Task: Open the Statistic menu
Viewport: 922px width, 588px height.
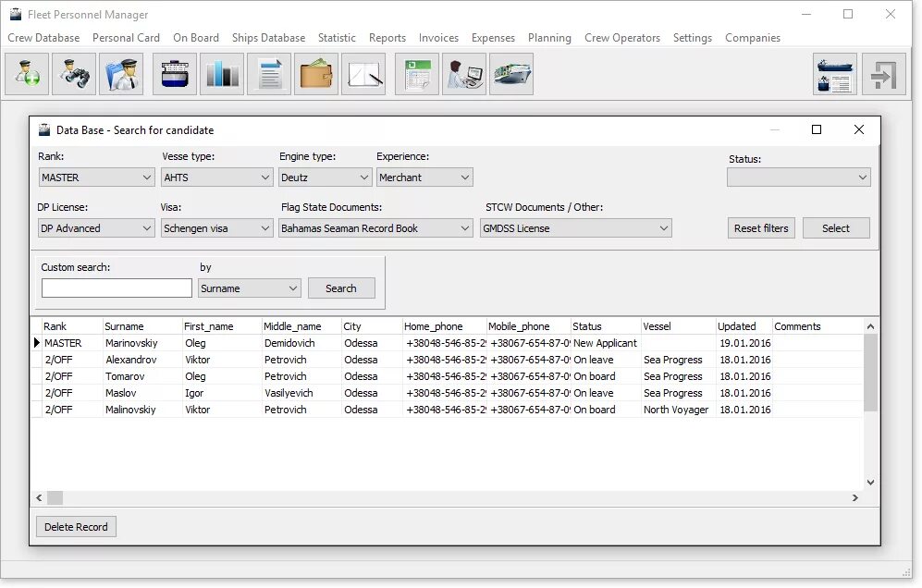Action: 337,38
